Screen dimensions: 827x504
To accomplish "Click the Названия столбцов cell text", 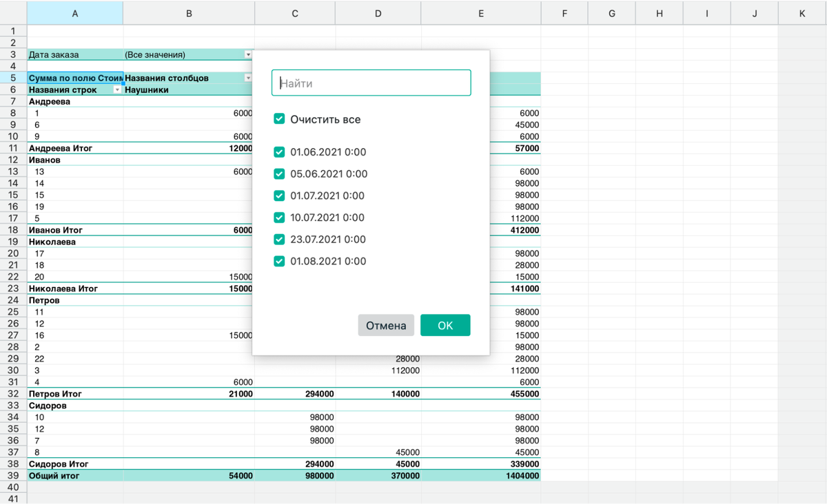I will (x=167, y=78).
